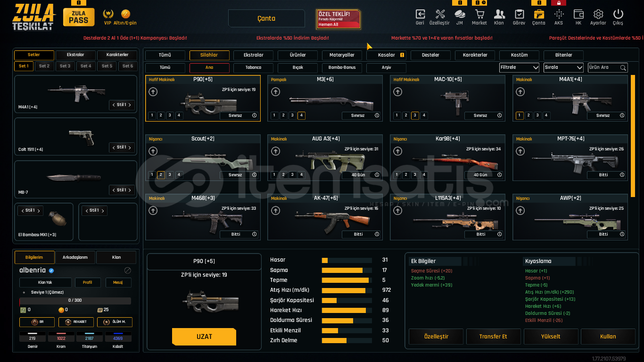Click the upgrade arrow on the MAC-10 card
Screen dimensions: 644x362
(398, 91)
